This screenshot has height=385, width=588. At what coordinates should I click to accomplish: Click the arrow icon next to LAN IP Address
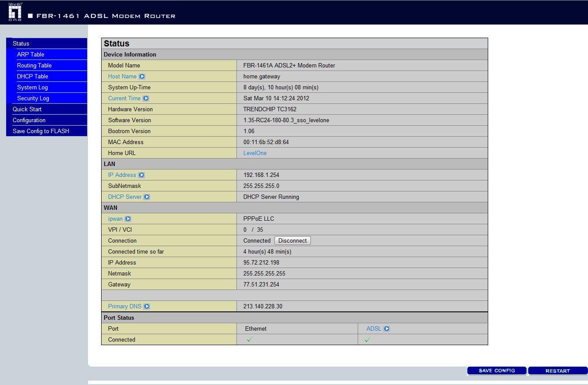pyautogui.click(x=141, y=175)
